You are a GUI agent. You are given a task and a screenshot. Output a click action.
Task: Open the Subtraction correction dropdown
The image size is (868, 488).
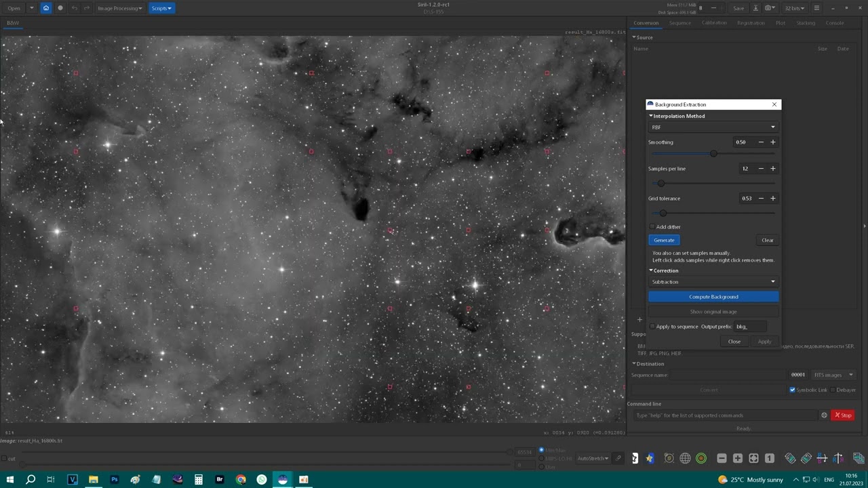coord(713,282)
